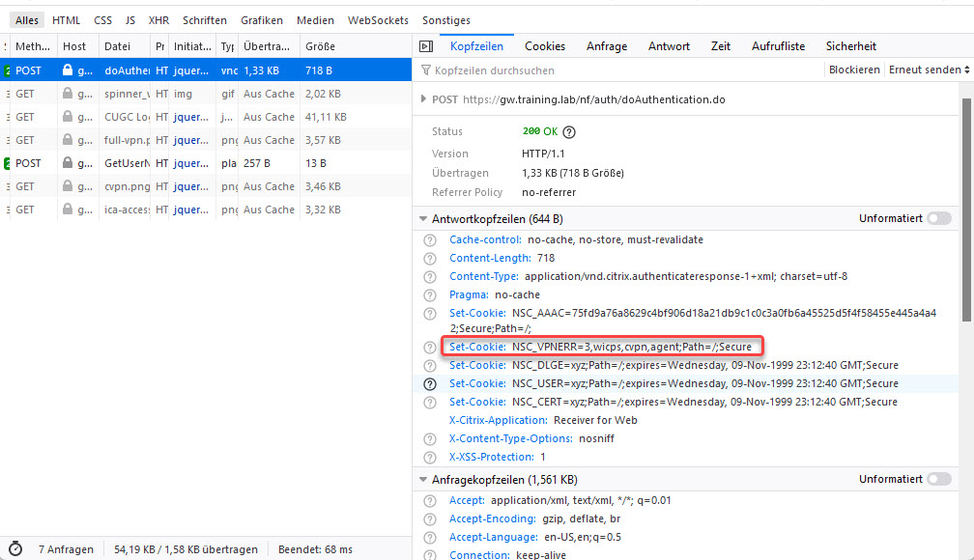
Task: Collapse the Anfragekopfzeilen section
Action: (x=423, y=479)
